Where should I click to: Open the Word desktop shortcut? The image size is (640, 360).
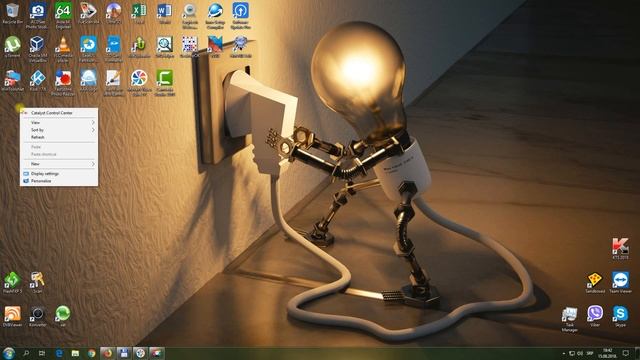coord(164,13)
